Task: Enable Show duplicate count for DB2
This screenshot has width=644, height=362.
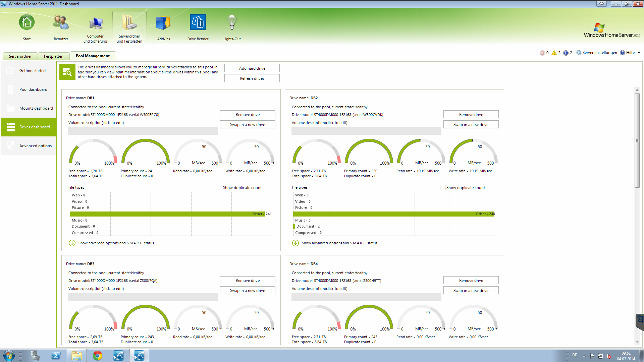Action: [443, 187]
